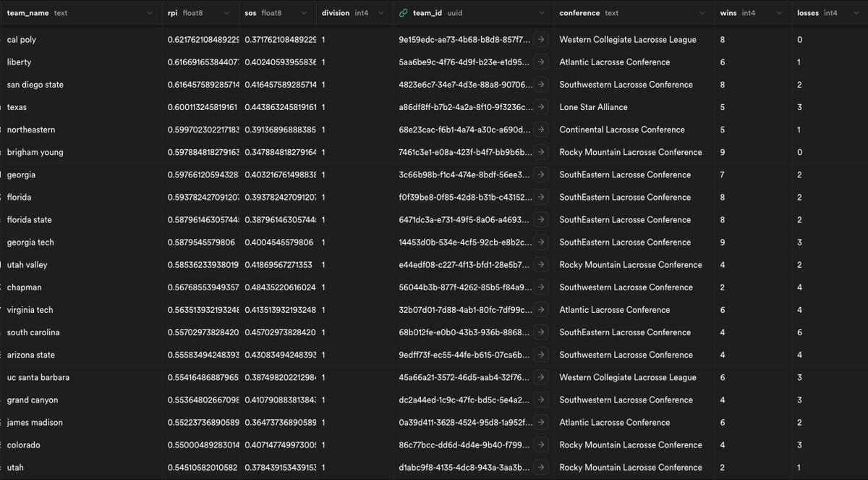Image resolution: width=868 pixels, height=480 pixels.
Task: Open sos column header dropdown
Action: click(303, 13)
